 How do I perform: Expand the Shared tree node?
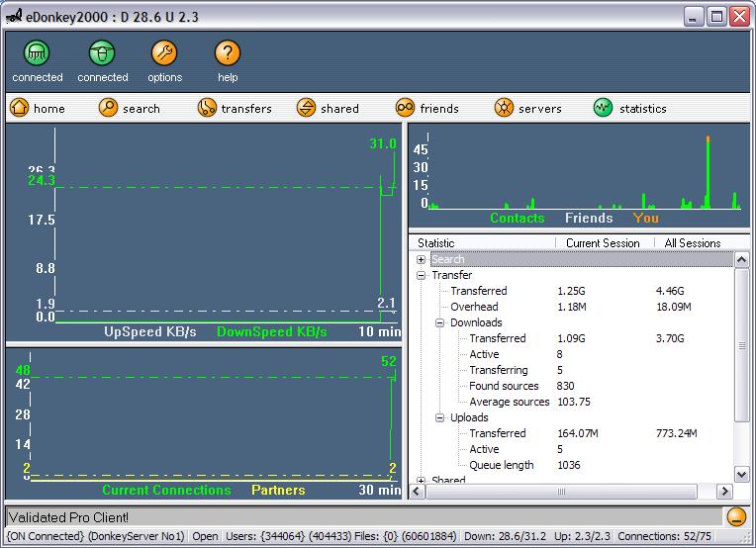[421, 481]
